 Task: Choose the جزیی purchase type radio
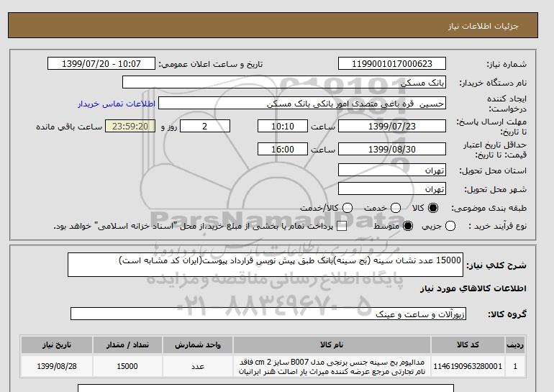[x=450, y=226]
